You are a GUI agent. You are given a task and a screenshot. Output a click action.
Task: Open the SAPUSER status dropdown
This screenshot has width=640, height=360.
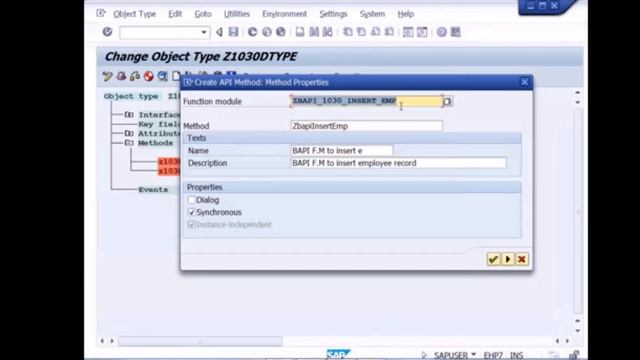(x=473, y=355)
